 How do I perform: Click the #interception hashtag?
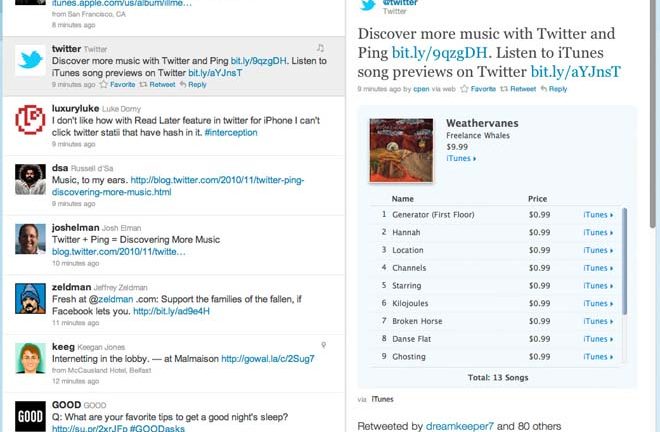(231, 133)
